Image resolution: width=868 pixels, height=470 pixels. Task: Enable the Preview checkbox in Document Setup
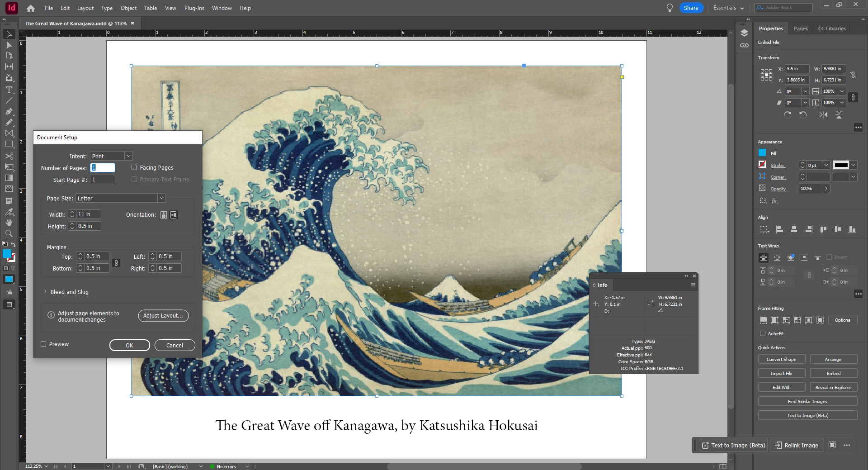tap(43, 344)
